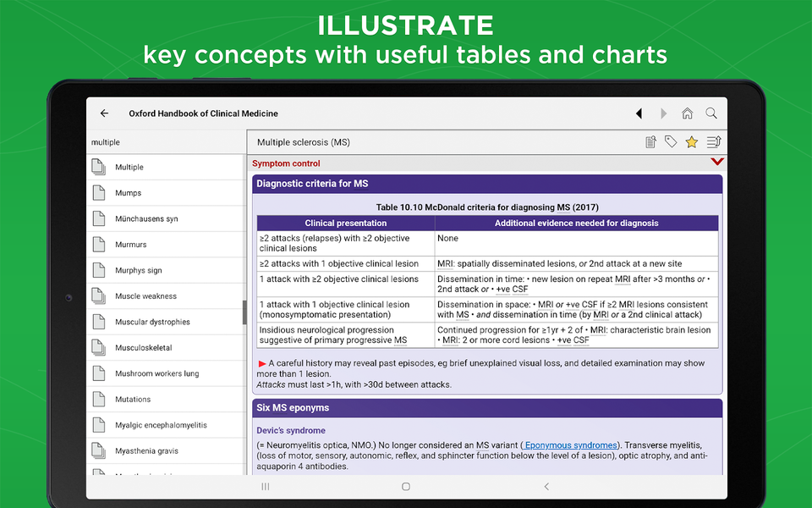Image resolution: width=812 pixels, height=508 pixels.
Task: Tap the Android recent apps button
Action: (265, 486)
